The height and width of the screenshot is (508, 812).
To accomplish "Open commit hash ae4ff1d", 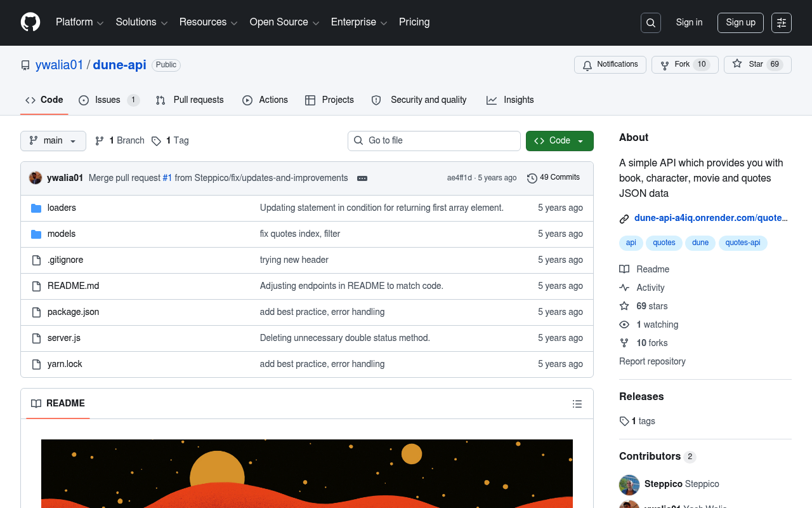I will [x=459, y=178].
